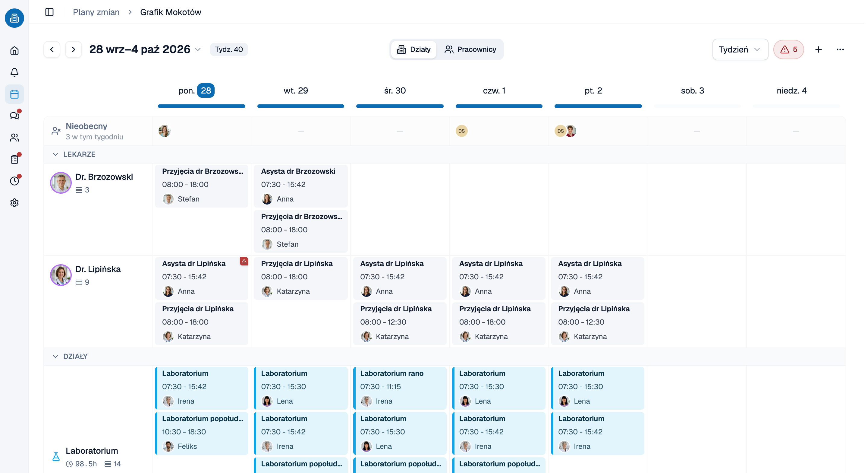Click the blue app logo icon

14,18
